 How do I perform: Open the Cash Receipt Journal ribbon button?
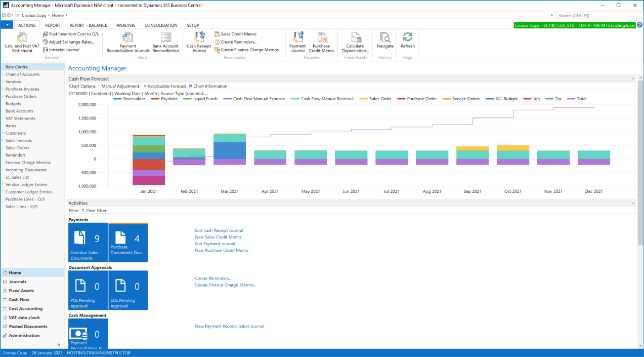tap(199, 42)
